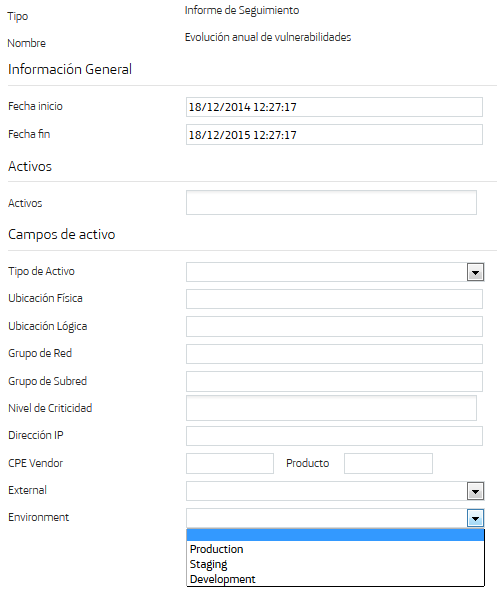
Task: Focus the Grupo de Subred field
Action: pyautogui.click(x=334, y=381)
